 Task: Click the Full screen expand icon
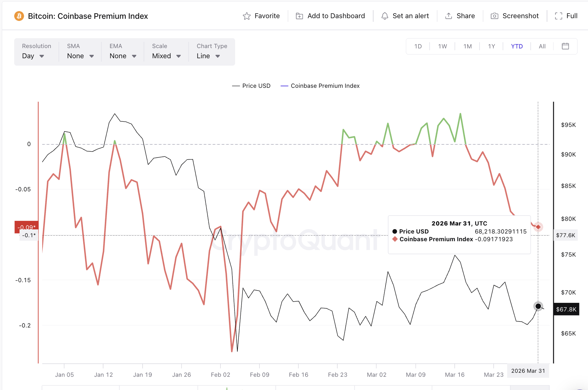pyautogui.click(x=558, y=16)
